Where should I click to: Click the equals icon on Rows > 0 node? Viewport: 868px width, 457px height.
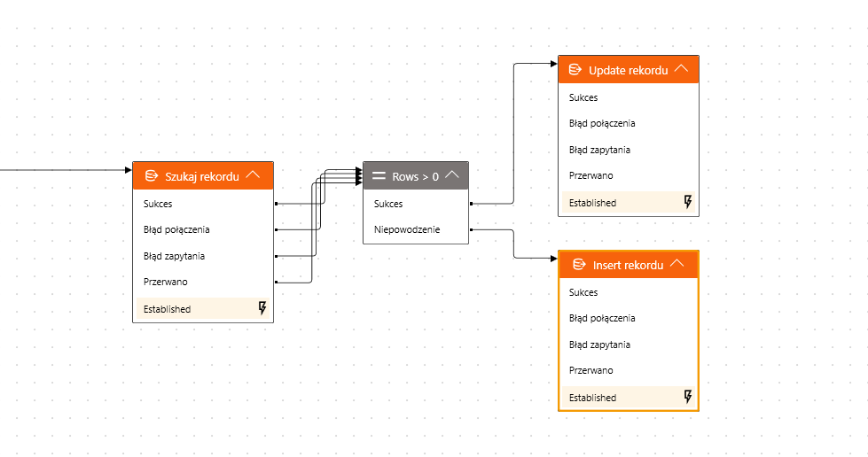click(x=379, y=176)
